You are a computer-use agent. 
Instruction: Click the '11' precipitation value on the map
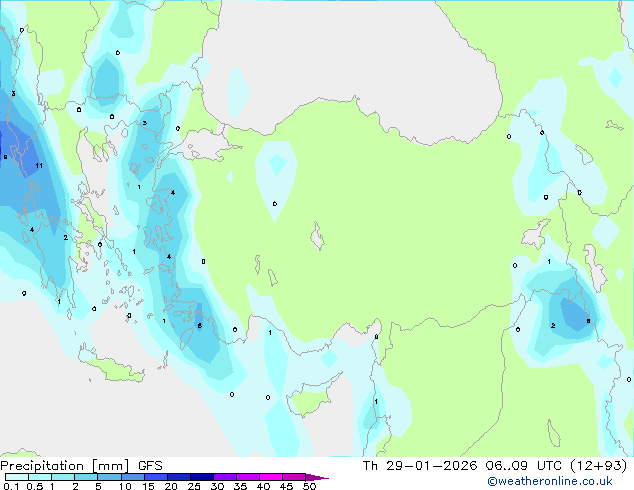pyautogui.click(x=39, y=165)
